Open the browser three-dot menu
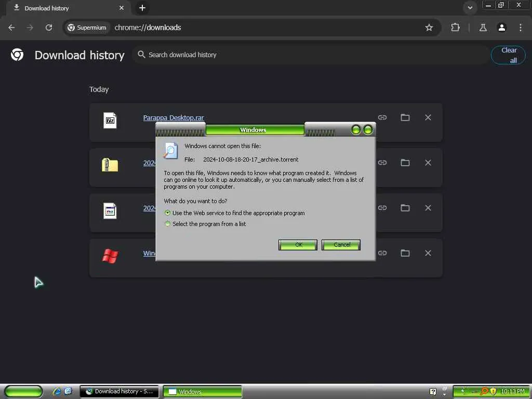Image resolution: width=532 pixels, height=399 pixels. tap(521, 28)
